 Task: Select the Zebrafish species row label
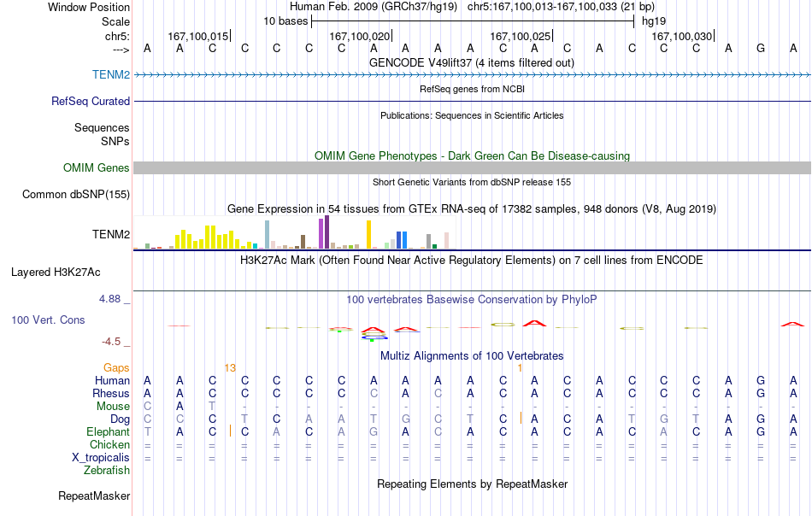[x=107, y=471]
